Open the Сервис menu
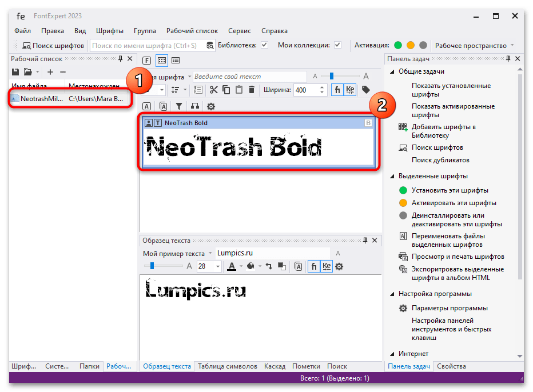533x392 pixels. (239, 31)
